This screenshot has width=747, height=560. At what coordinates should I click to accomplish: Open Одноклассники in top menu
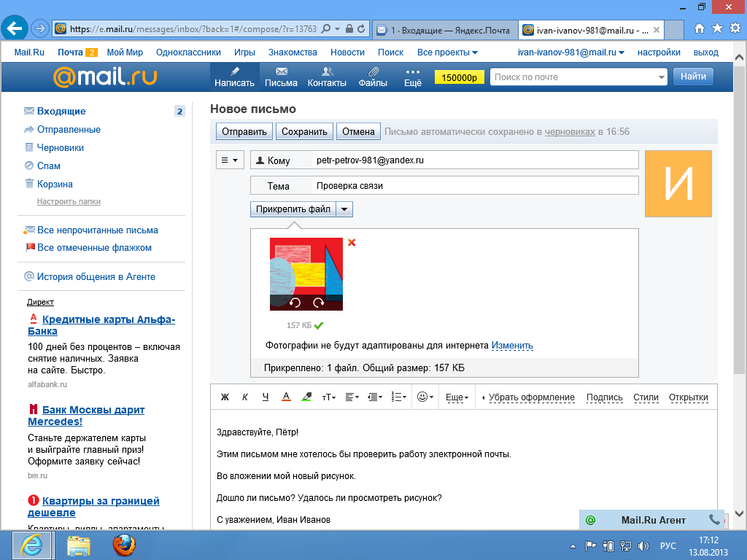click(x=188, y=52)
